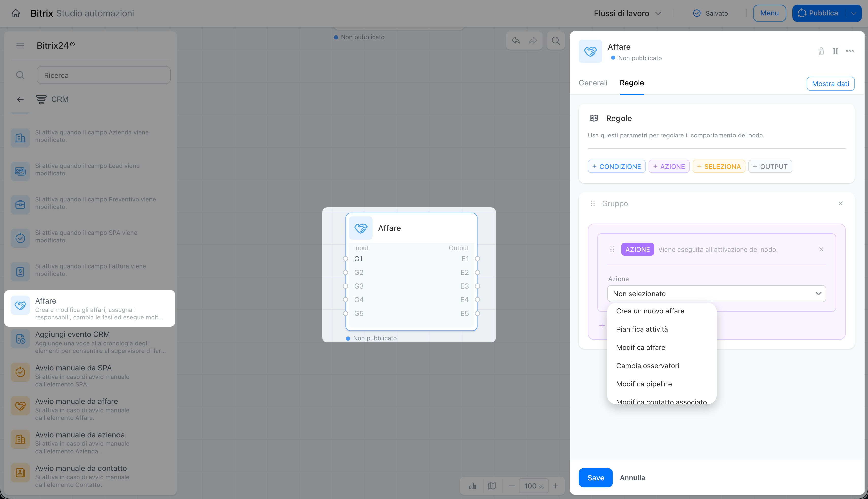Click the Ricerca search field
868x499 pixels.
click(103, 75)
